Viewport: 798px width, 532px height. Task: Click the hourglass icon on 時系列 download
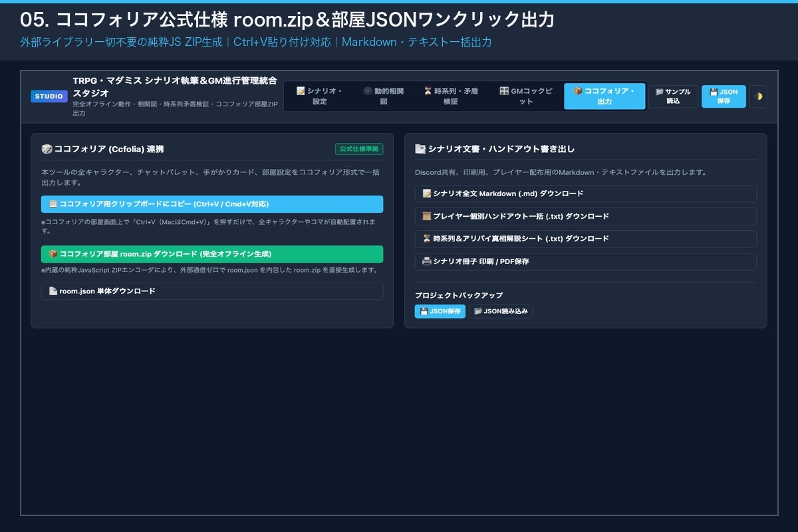point(427,239)
